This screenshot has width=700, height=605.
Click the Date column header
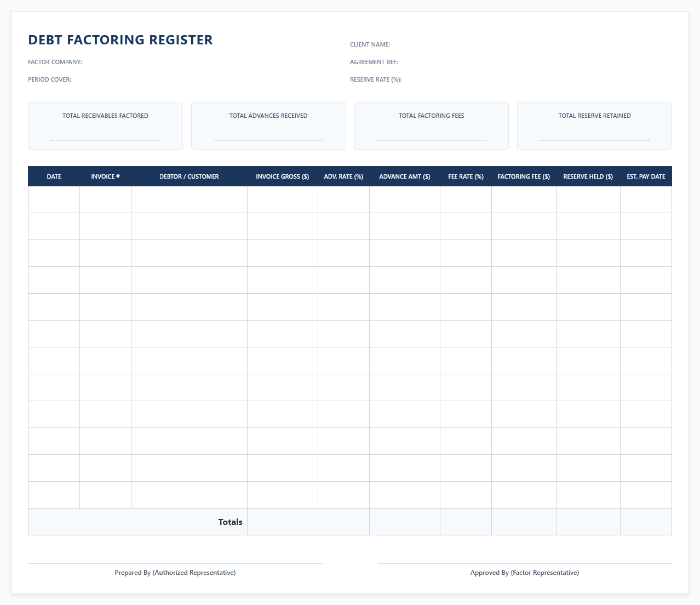pos(54,176)
